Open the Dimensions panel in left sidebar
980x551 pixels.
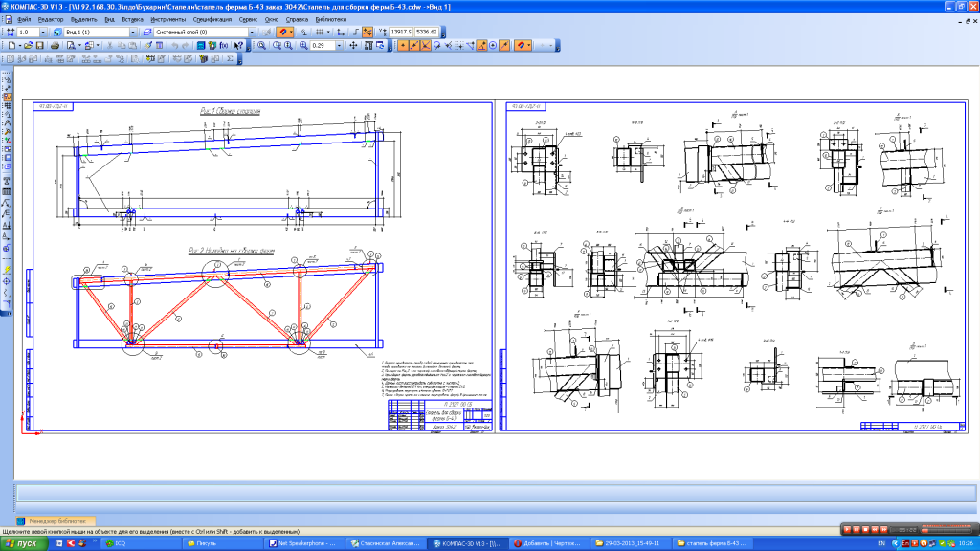[x=7, y=88]
